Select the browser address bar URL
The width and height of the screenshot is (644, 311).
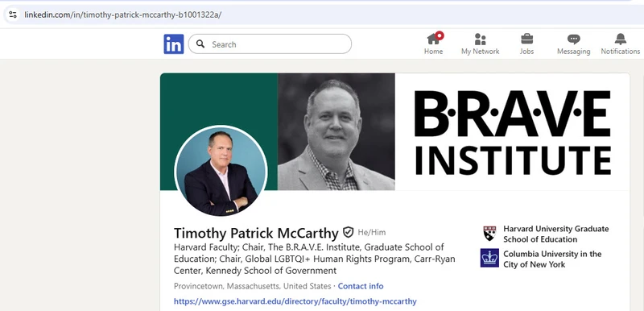[123, 15]
